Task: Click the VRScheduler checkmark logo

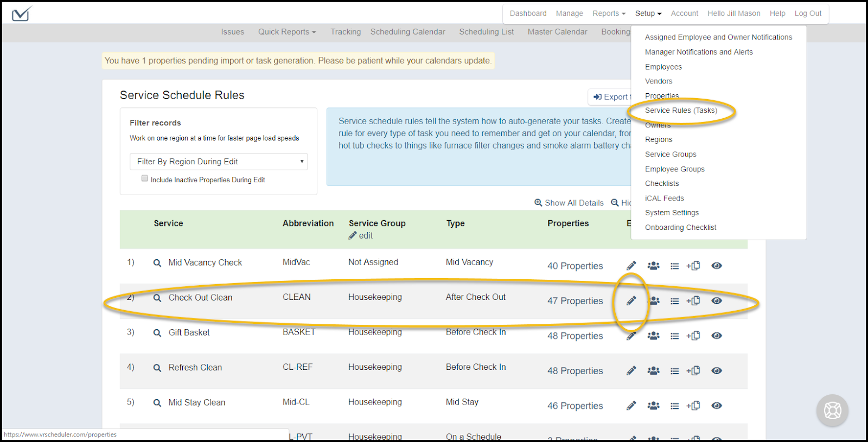Action: coord(22,14)
